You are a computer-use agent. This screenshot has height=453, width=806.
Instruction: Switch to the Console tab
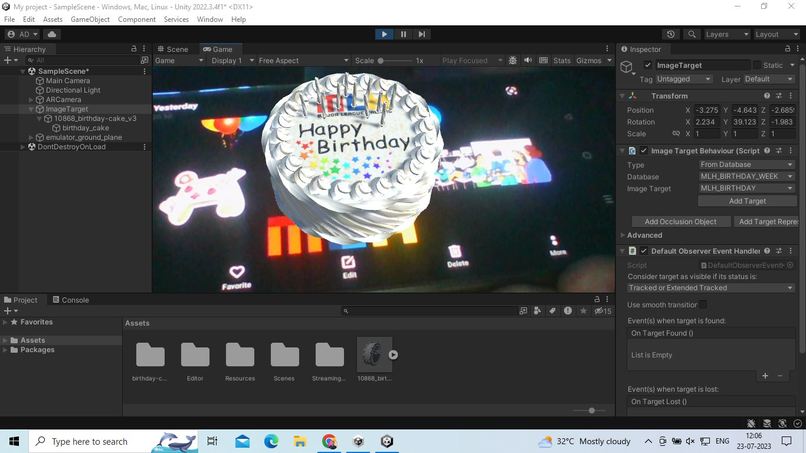click(71, 300)
